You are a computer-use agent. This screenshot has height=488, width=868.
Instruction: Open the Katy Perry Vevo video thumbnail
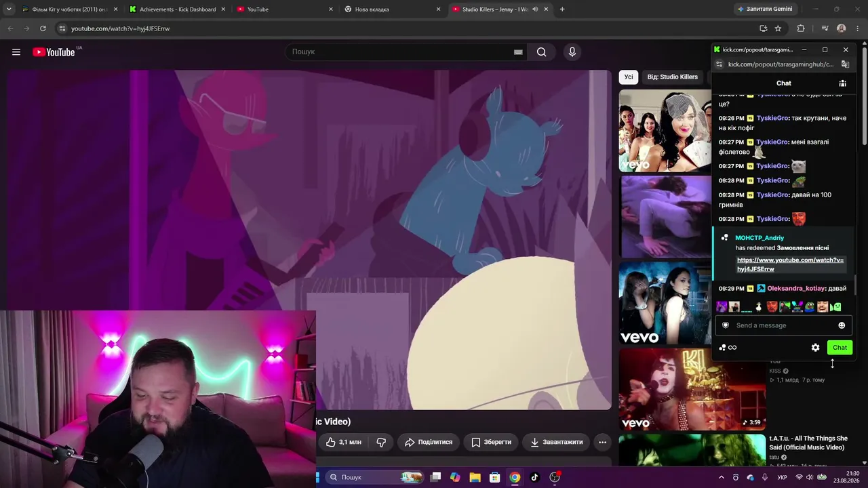tap(665, 131)
